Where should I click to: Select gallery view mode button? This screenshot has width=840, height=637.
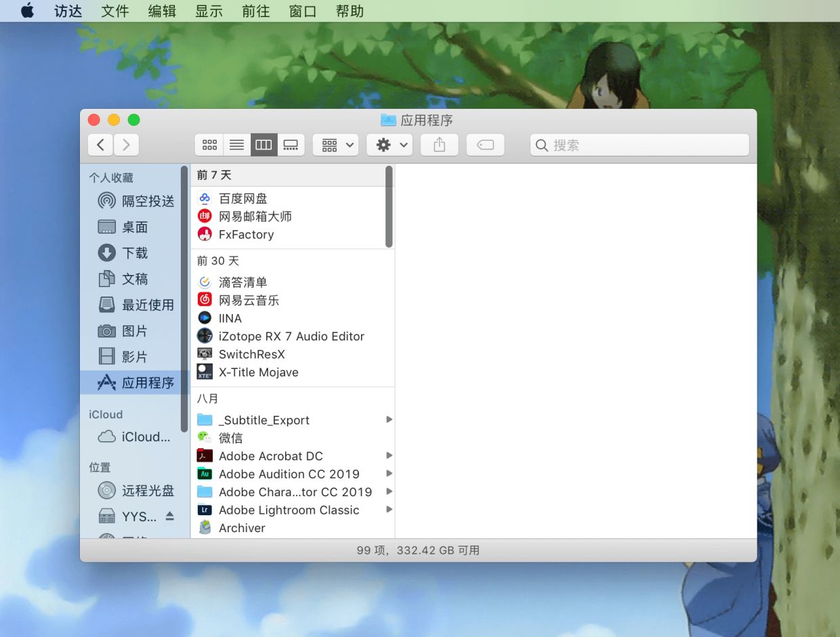click(x=291, y=145)
